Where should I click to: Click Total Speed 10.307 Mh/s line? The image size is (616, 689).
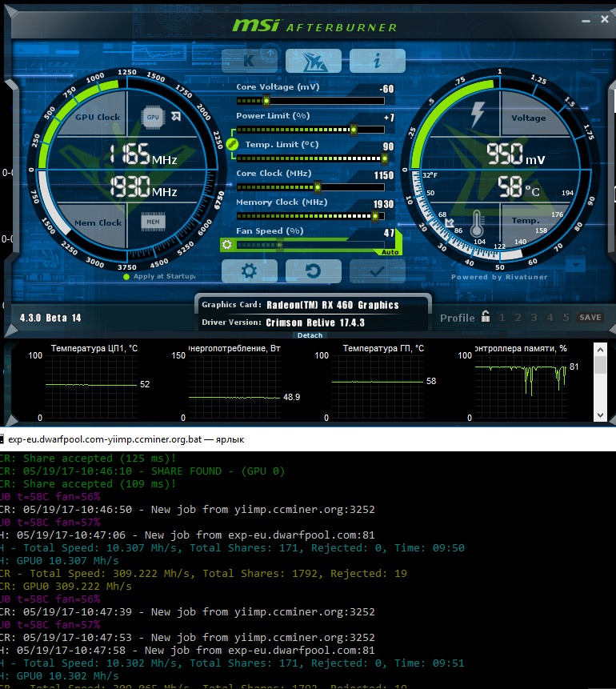pyautogui.click(x=232, y=548)
